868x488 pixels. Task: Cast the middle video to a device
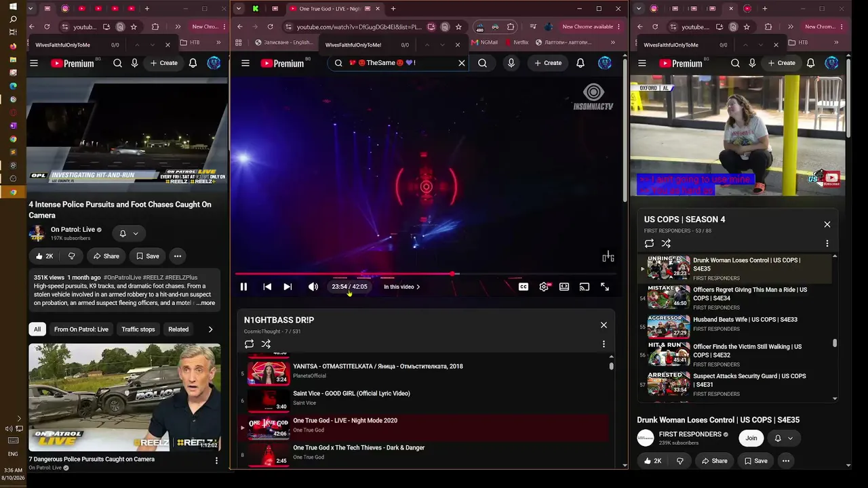click(585, 287)
